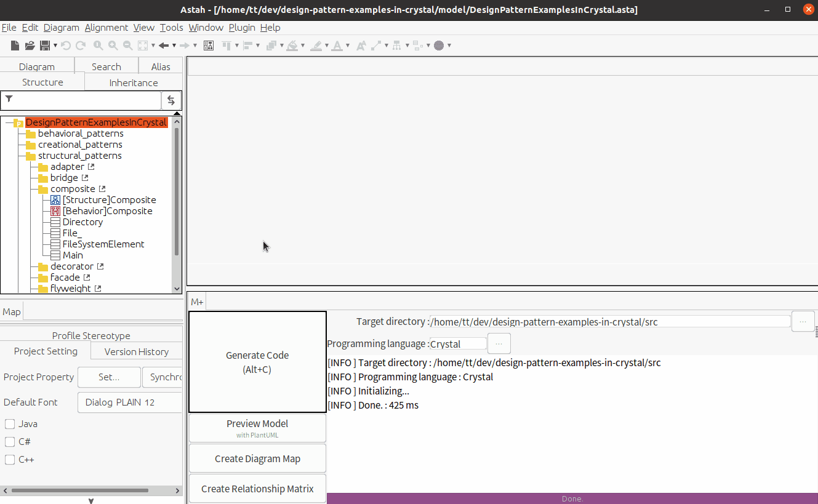
Task: Open the Forward arrow history dropdown
Action: click(x=195, y=46)
